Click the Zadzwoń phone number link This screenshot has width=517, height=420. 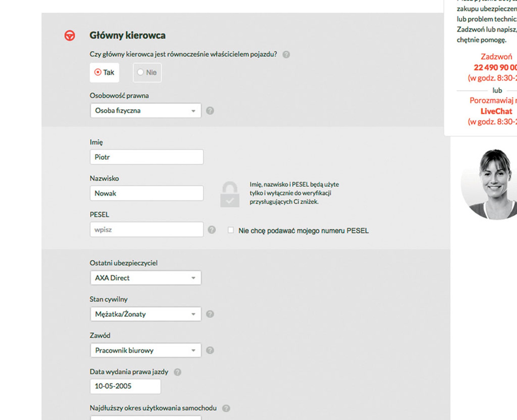pos(495,67)
